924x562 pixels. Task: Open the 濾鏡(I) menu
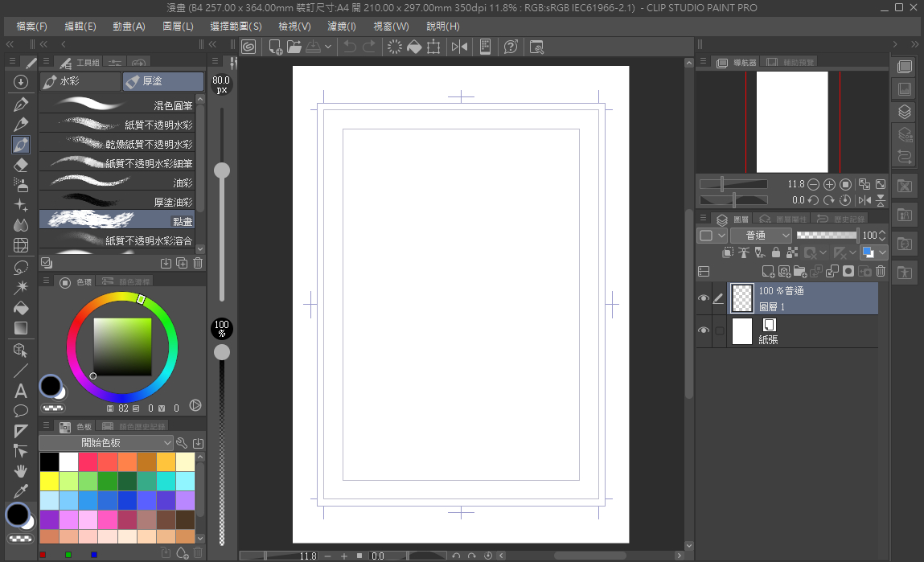click(x=341, y=26)
